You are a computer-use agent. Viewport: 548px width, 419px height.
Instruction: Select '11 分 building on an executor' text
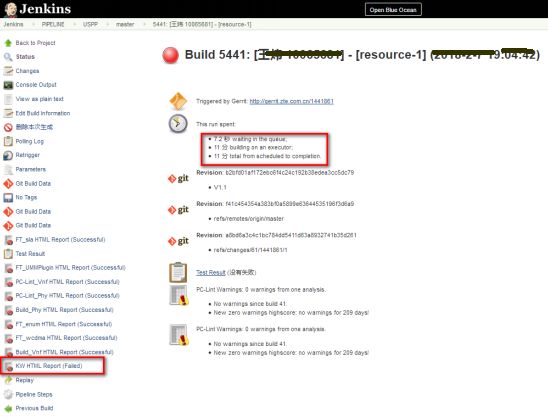(x=253, y=147)
